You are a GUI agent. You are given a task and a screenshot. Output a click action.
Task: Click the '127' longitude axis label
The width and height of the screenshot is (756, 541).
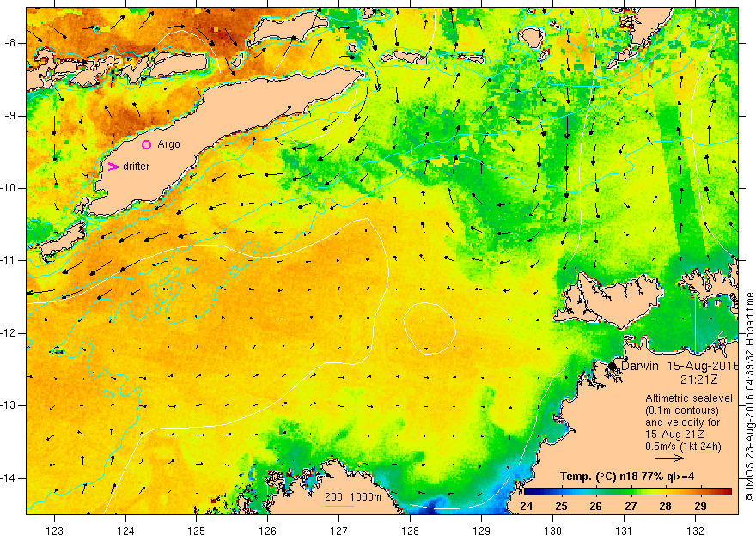[339, 531]
